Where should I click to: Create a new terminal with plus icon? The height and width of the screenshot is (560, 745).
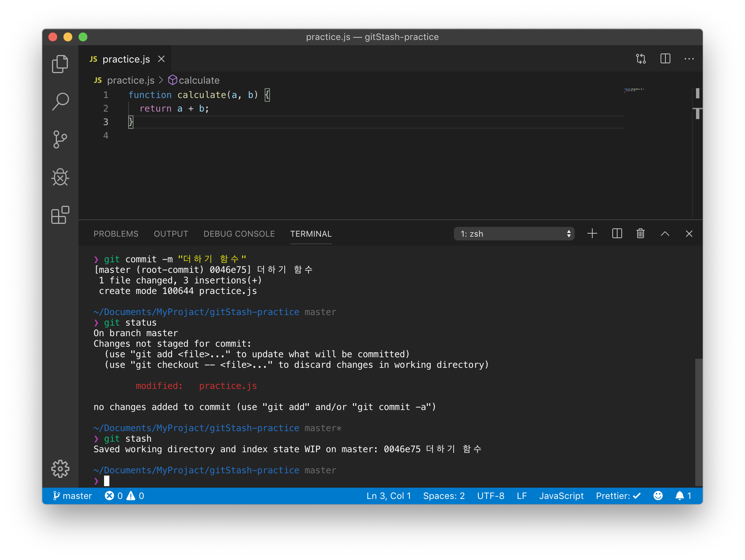(592, 234)
